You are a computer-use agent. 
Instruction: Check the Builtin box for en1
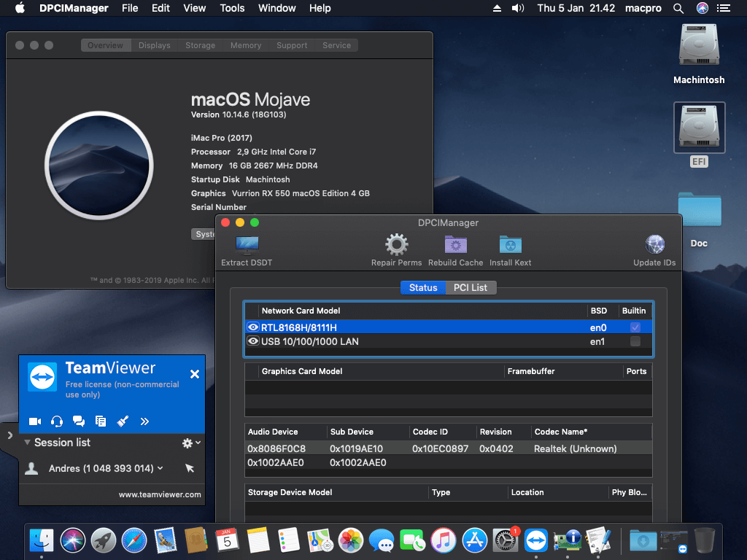coord(635,341)
